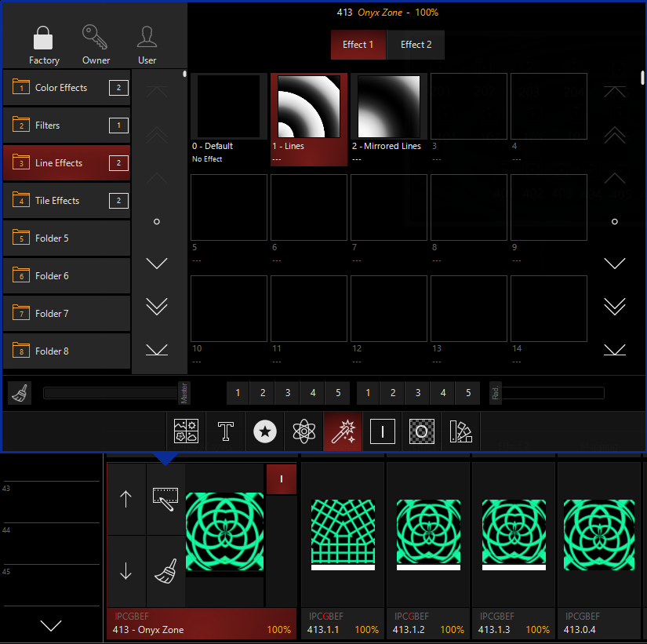Image resolution: width=647 pixels, height=644 pixels.
Task: Select zone 413.1.3 thumbnail
Action: pyautogui.click(x=514, y=535)
